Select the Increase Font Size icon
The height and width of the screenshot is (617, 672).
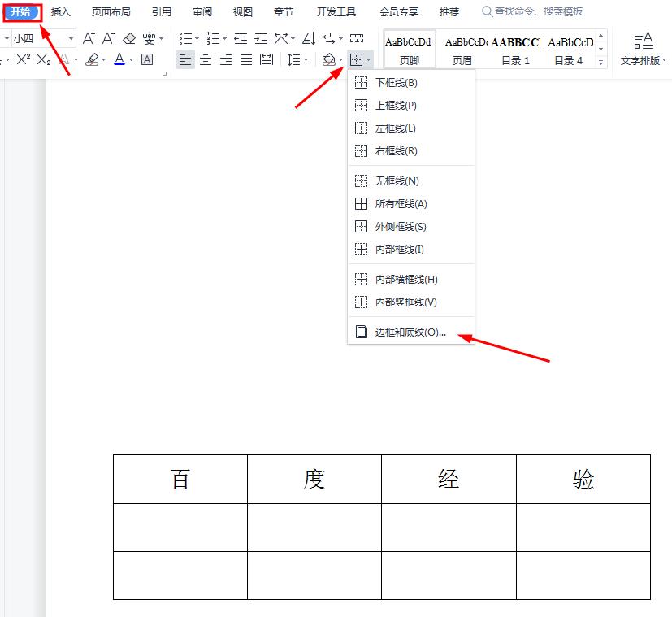point(89,37)
